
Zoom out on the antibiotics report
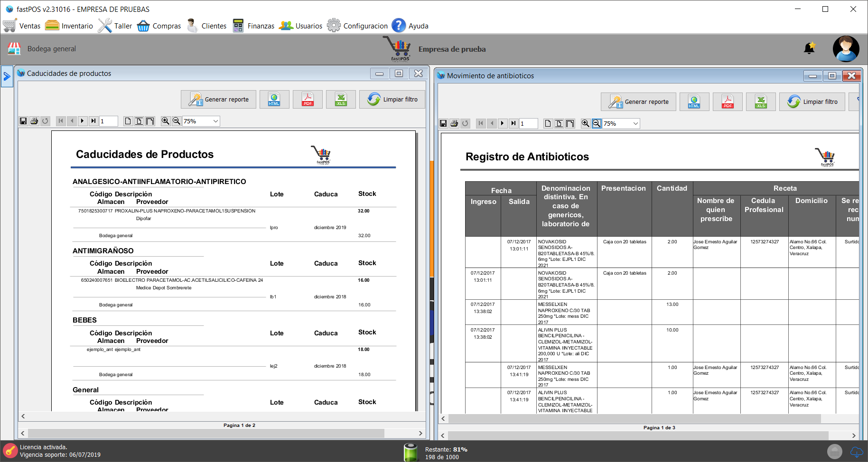pyautogui.click(x=597, y=123)
